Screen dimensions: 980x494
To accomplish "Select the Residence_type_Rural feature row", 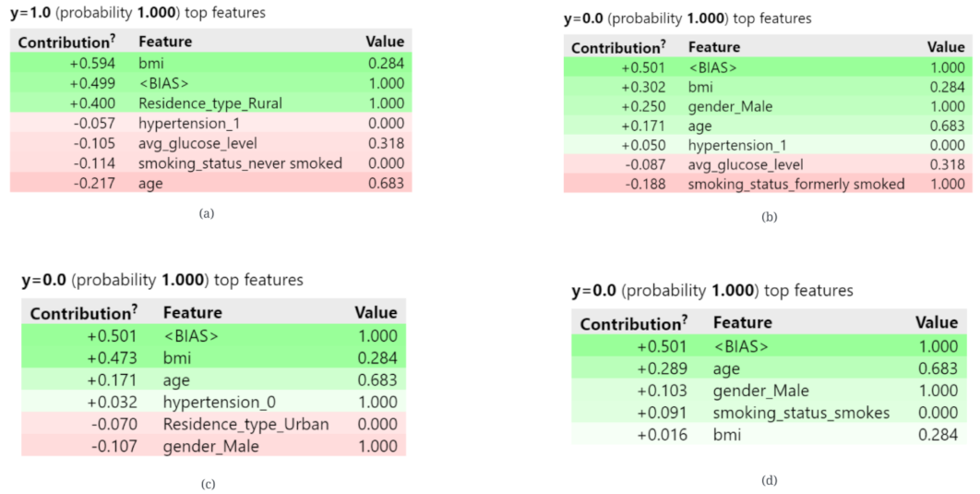I will (210, 103).
